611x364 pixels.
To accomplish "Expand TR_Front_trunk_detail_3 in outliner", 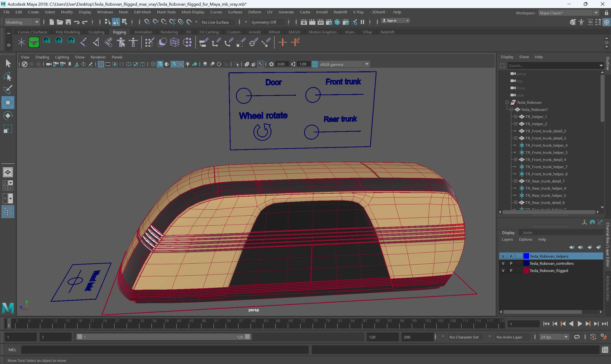I will click(516, 138).
